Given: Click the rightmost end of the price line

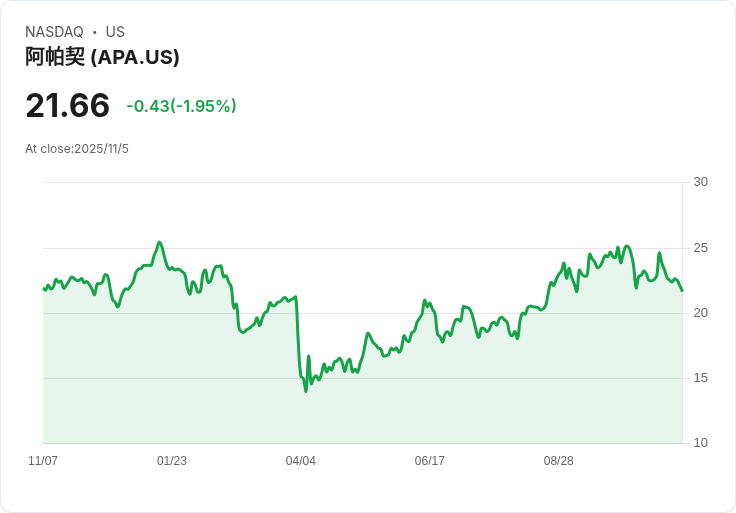Looking at the screenshot, I should (682, 290).
